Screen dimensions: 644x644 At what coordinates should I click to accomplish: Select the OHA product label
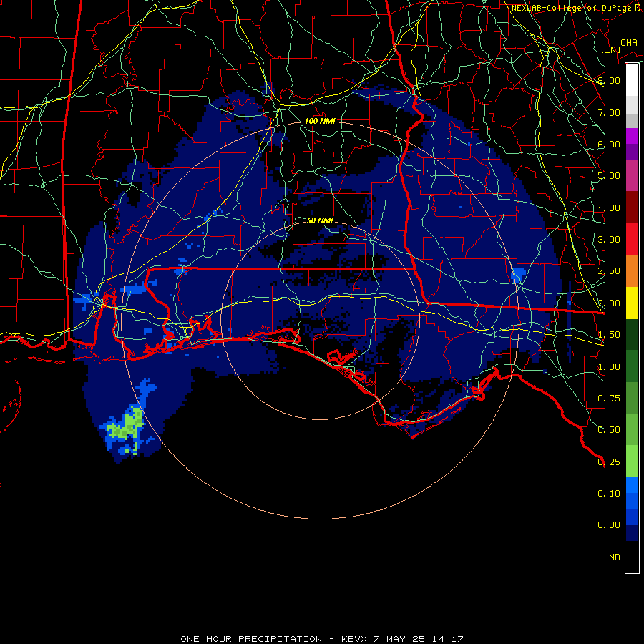coord(629,43)
